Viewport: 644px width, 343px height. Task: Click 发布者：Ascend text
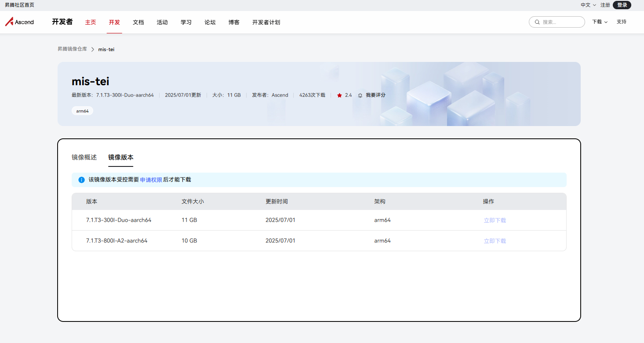(x=270, y=95)
